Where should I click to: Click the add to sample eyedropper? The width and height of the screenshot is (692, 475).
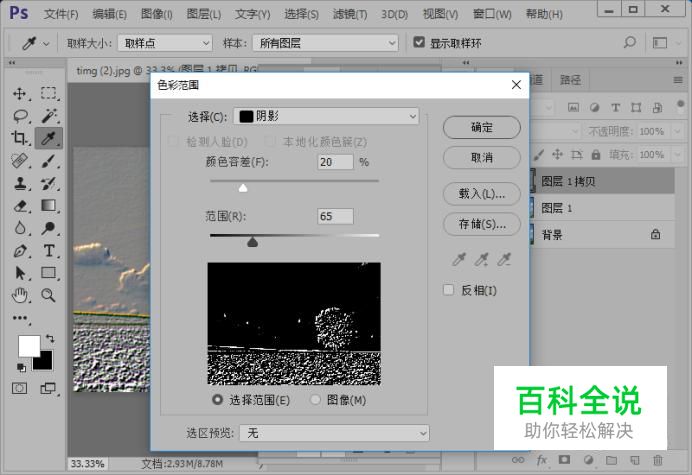(x=481, y=260)
